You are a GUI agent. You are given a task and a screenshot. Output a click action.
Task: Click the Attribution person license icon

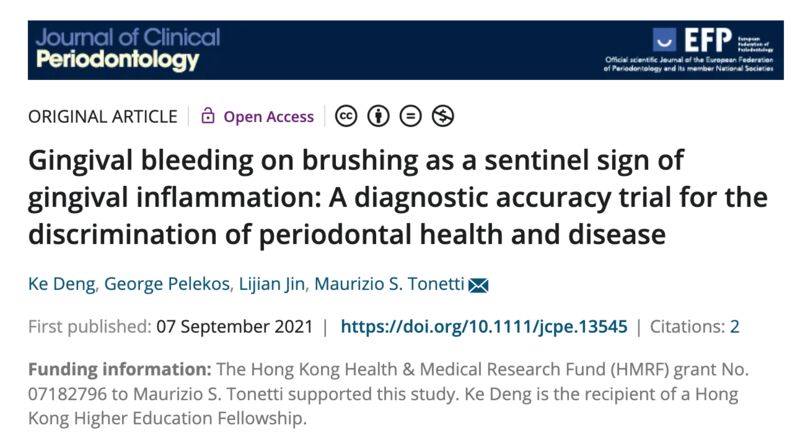378,116
